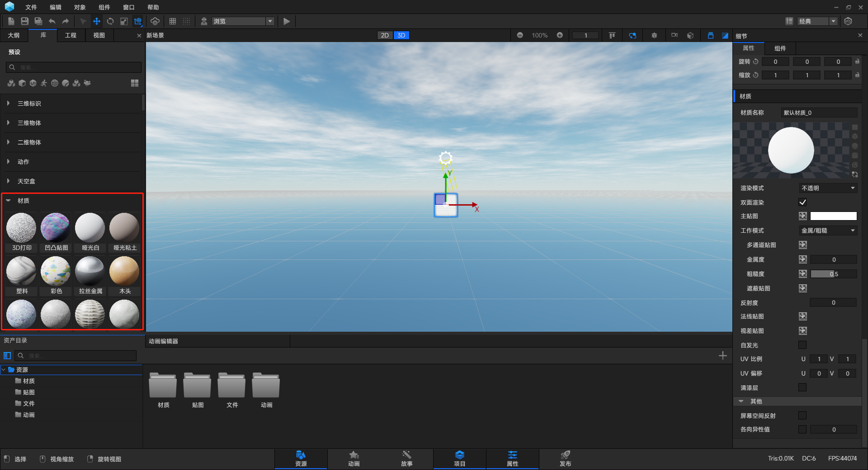Click the reset scale icon
Screen dimensions: 868x470
tap(755, 75)
